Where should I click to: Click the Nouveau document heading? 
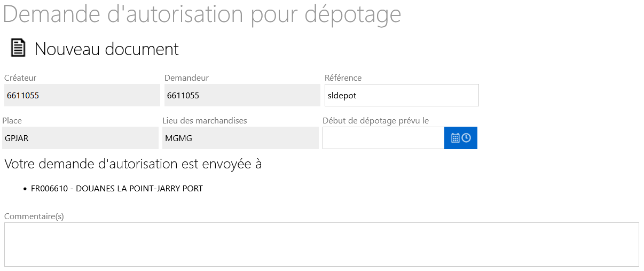coord(107,49)
